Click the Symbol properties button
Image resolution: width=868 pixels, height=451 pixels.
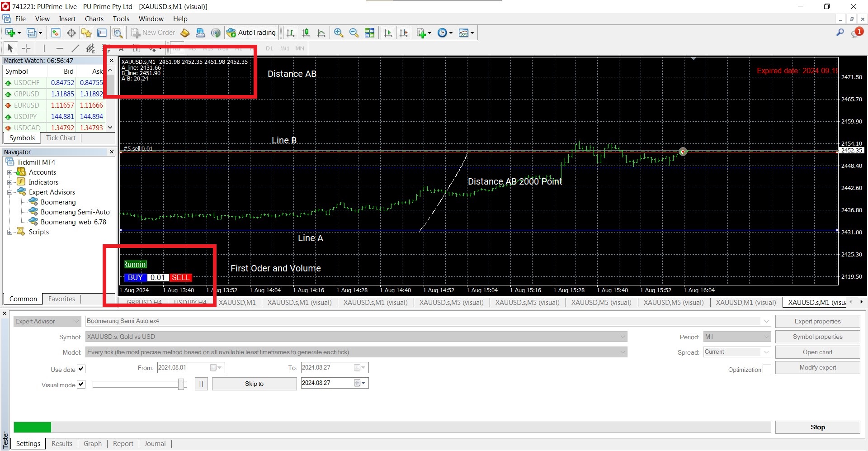(x=817, y=337)
